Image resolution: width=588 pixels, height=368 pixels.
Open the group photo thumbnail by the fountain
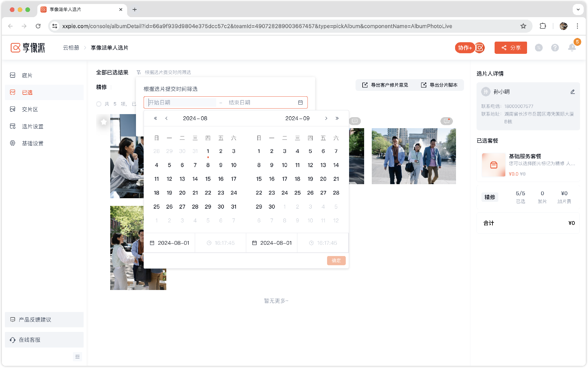(413, 156)
